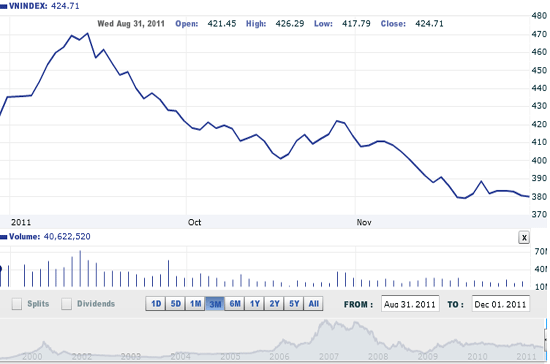
Task: Click the Volume value 40,622,520
Action: 67,237
